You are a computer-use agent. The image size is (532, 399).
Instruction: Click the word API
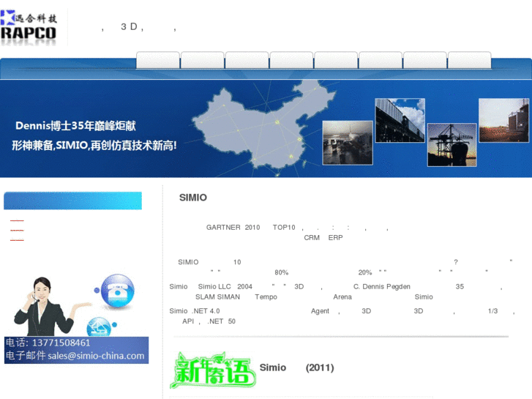(188, 321)
